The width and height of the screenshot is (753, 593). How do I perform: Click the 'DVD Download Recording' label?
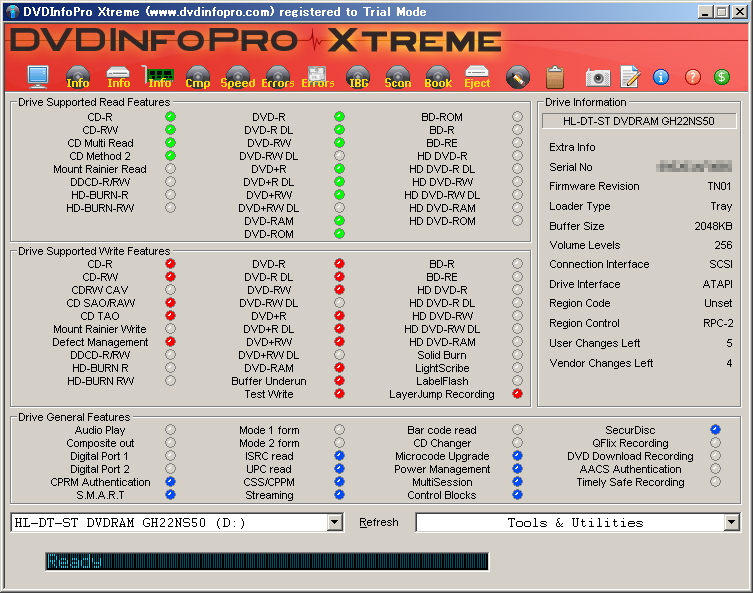(630, 456)
